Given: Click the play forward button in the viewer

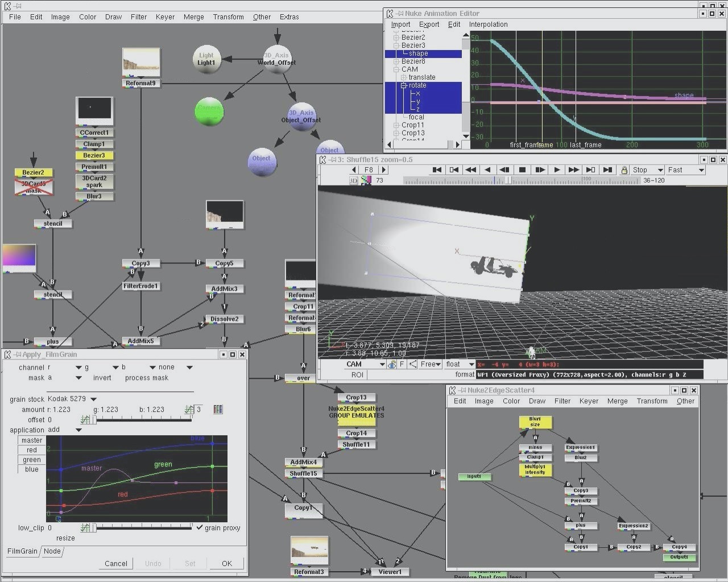Looking at the screenshot, I should click(557, 170).
